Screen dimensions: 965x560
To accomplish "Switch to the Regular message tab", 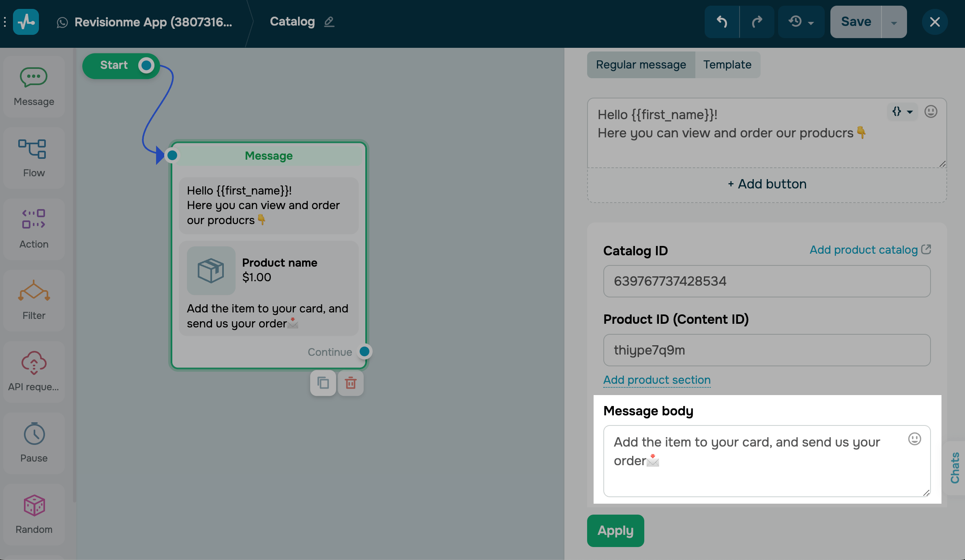I will click(641, 65).
